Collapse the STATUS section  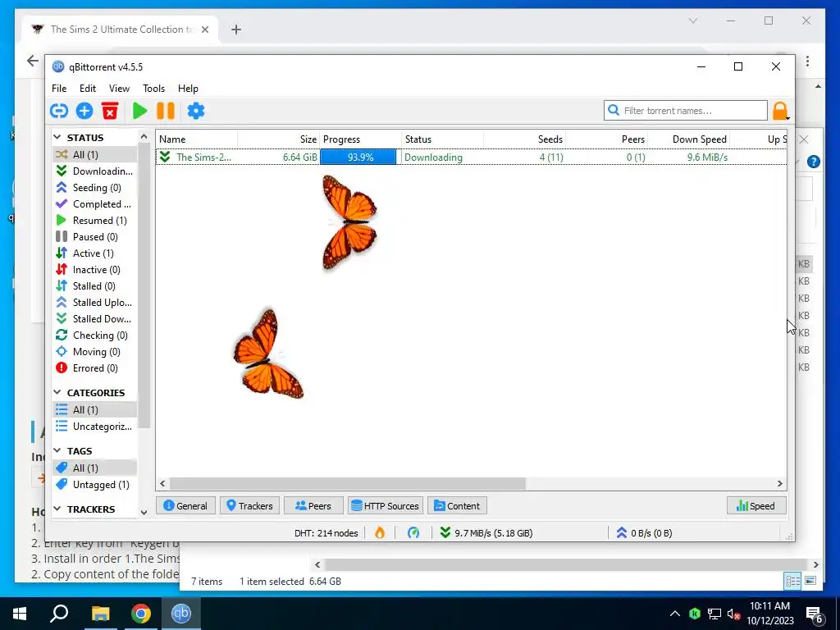pyautogui.click(x=57, y=138)
